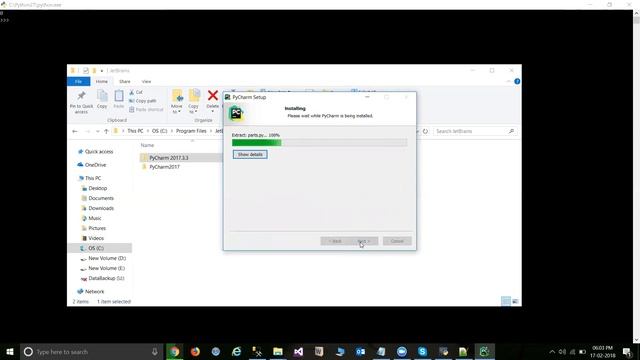Click Program Files breadcrumb in address bar
Screen dimensions: 640x360
click(x=191, y=131)
